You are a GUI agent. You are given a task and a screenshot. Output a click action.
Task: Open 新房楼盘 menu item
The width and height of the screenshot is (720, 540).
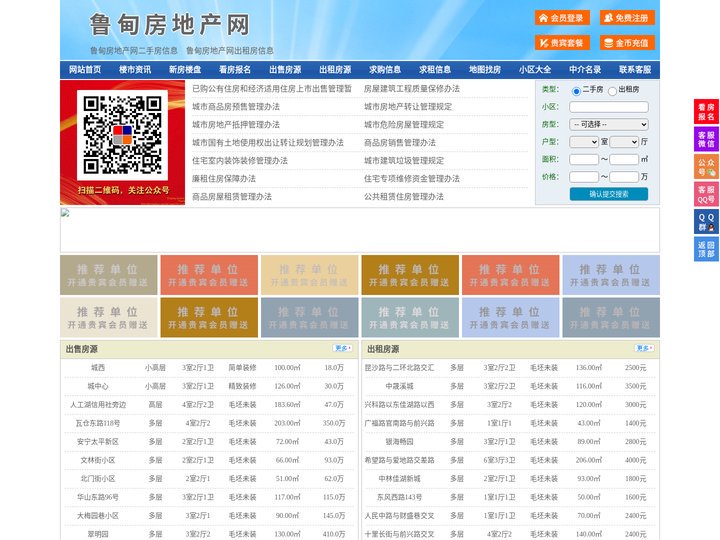(x=185, y=70)
